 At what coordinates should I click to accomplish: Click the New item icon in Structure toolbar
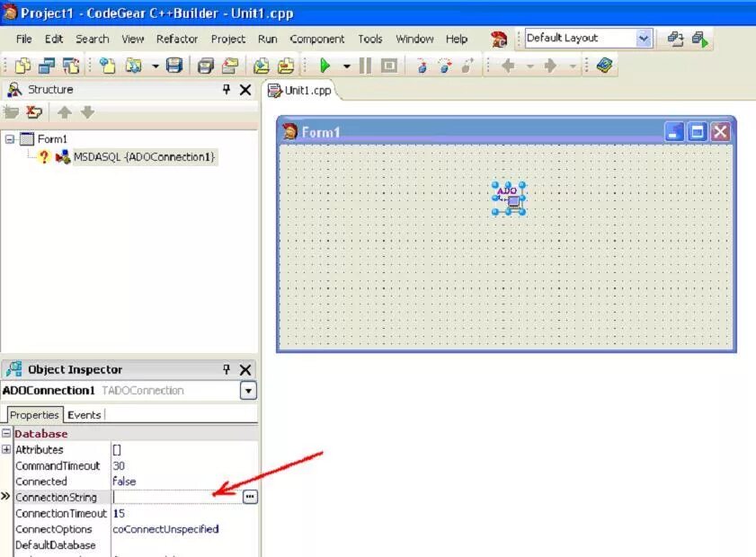(11, 112)
